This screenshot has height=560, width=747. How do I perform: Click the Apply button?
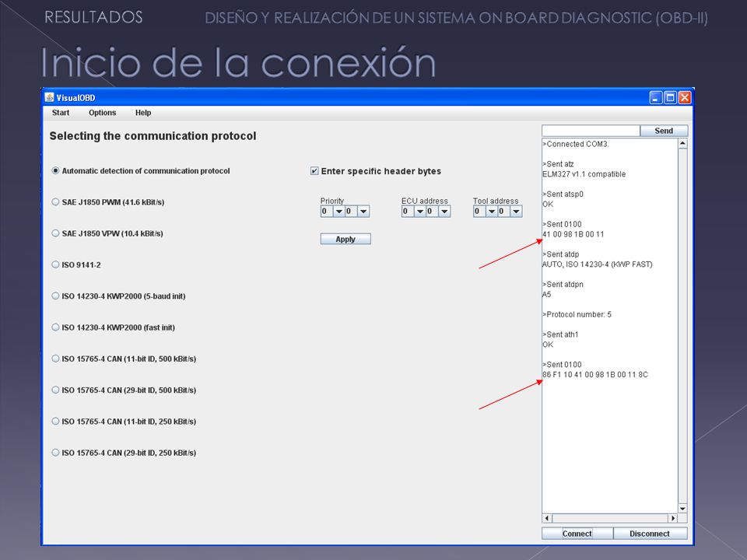coord(345,239)
